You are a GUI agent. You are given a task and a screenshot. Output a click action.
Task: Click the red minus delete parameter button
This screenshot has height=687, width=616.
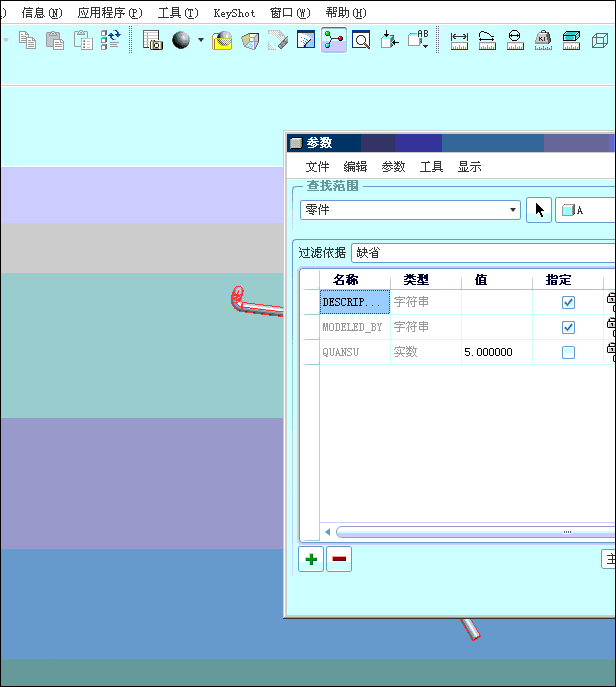point(339,559)
